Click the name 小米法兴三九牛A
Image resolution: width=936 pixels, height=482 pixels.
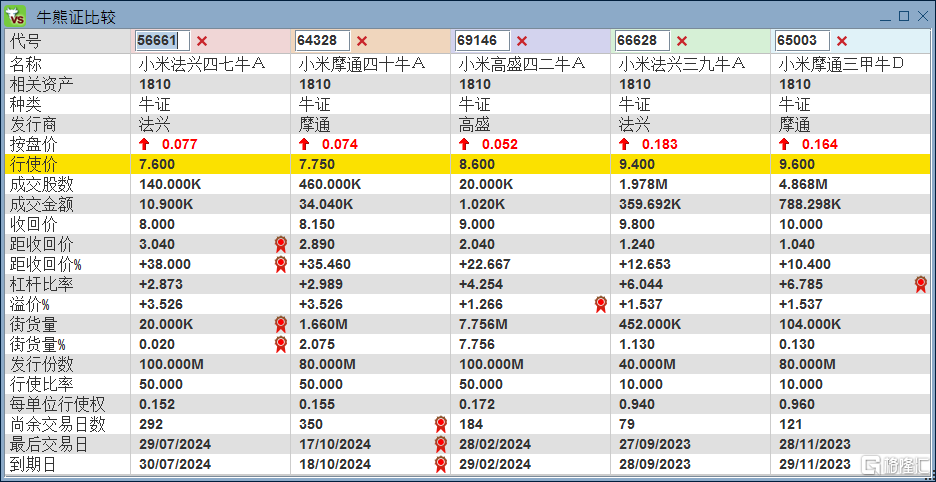(682, 64)
